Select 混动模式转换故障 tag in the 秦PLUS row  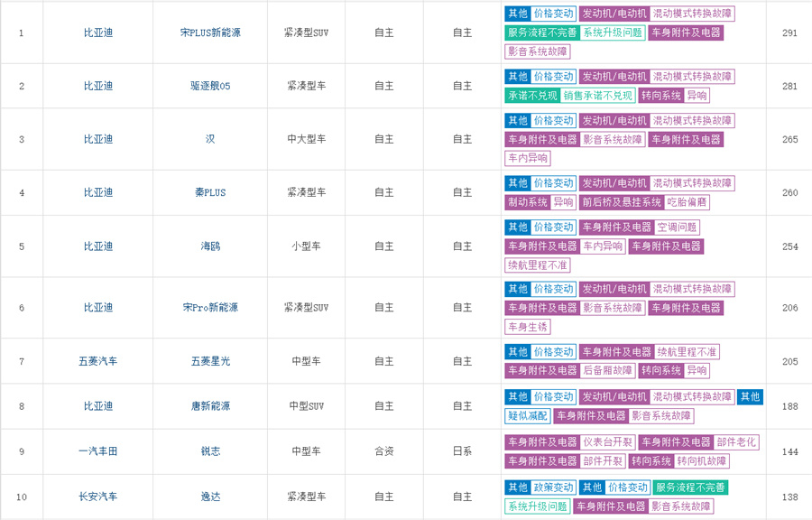point(692,183)
